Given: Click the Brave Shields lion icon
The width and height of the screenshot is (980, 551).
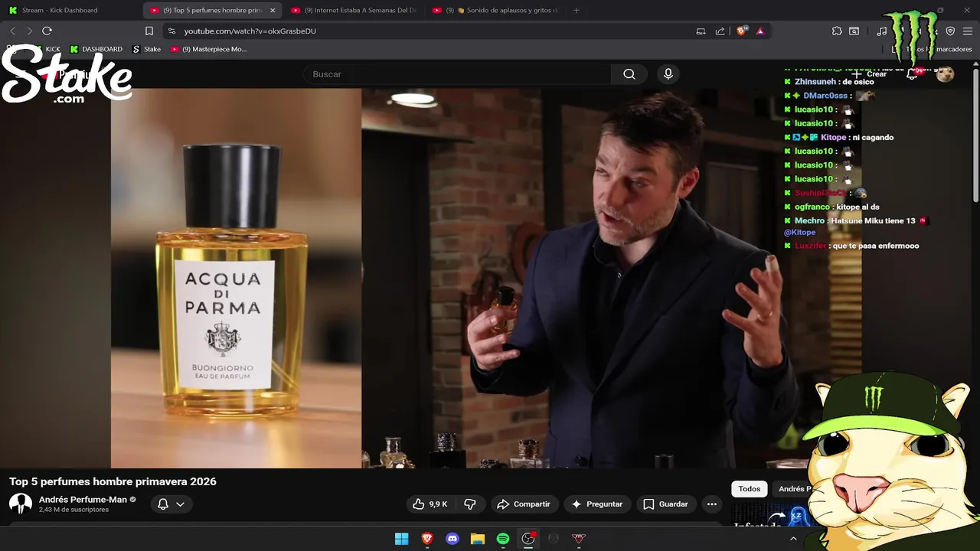Looking at the screenshot, I should [741, 31].
